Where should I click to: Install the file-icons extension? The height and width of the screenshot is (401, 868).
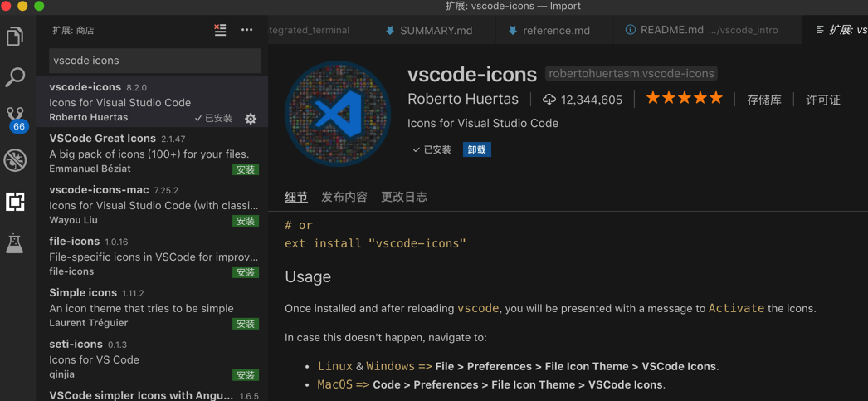246,272
